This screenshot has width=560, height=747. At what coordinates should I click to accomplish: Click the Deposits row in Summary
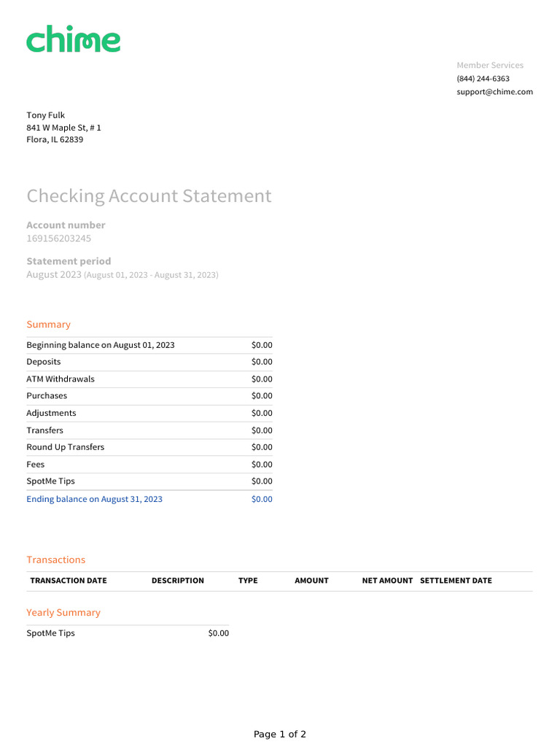point(44,362)
